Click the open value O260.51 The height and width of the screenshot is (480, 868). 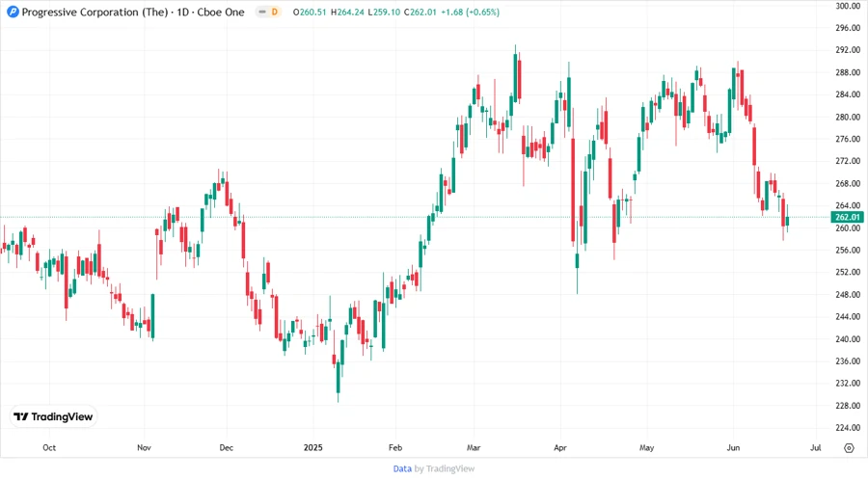(x=310, y=13)
